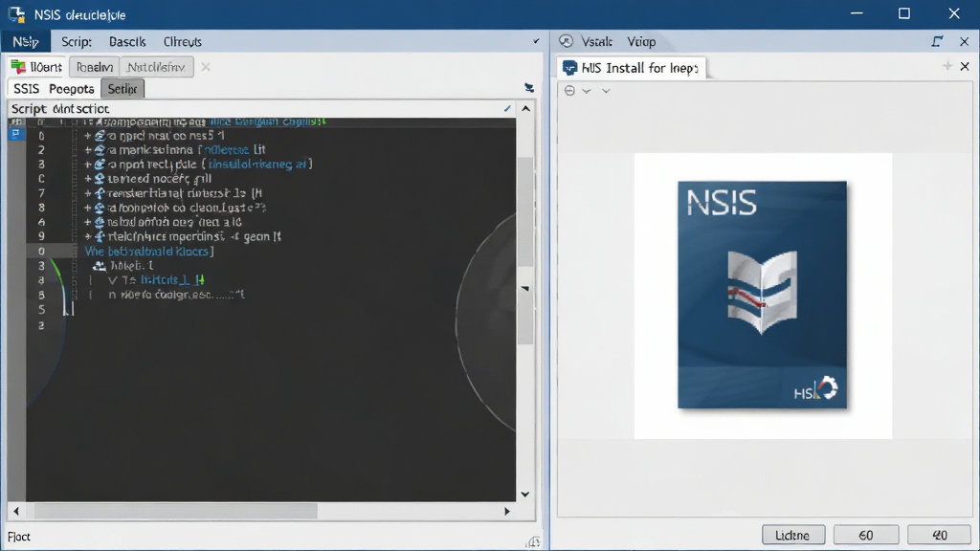The image size is (980, 551).
Task: Click the round icon beside Vstalc
Action: pyautogui.click(x=567, y=41)
